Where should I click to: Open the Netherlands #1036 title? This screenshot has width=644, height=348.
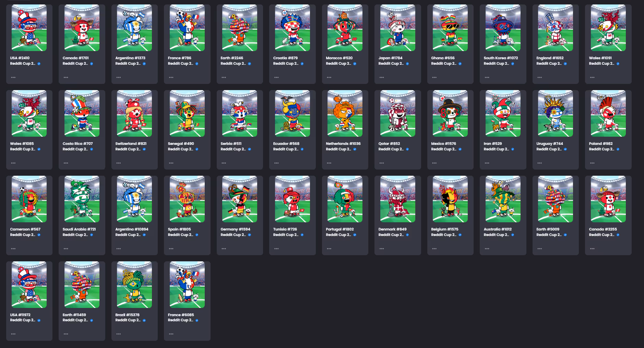(x=343, y=144)
